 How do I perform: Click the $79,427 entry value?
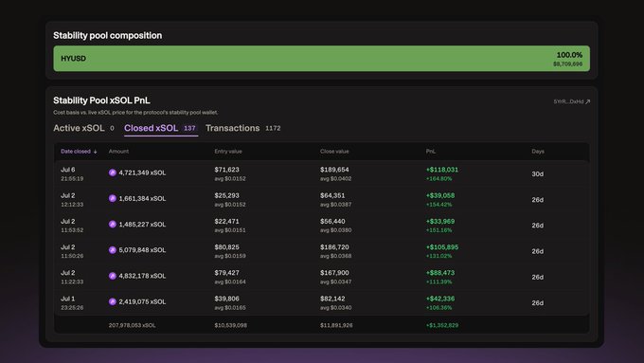click(x=226, y=273)
